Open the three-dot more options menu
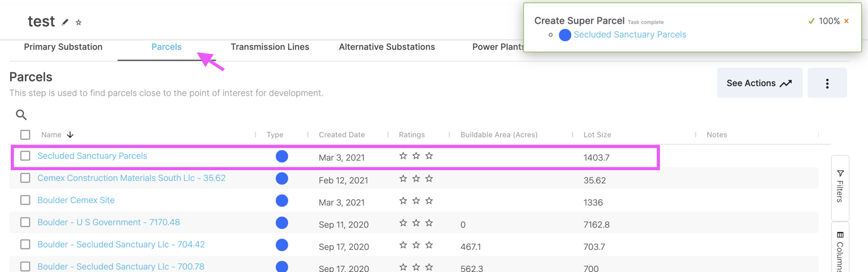Image resolution: width=868 pixels, height=272 pixels. point(827,83)
